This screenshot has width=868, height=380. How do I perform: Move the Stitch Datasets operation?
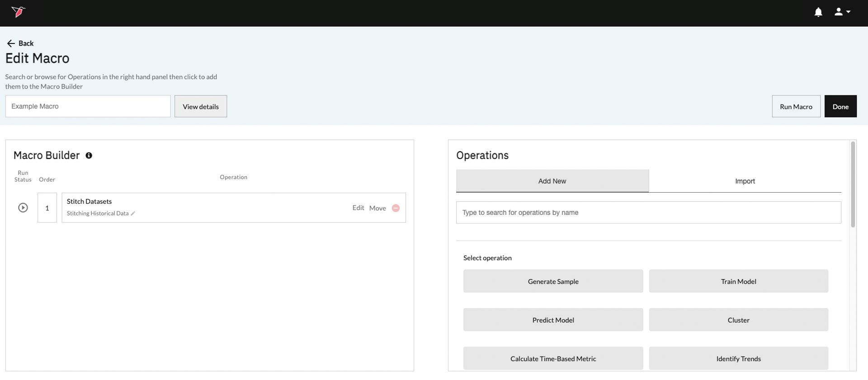(377, 208)
